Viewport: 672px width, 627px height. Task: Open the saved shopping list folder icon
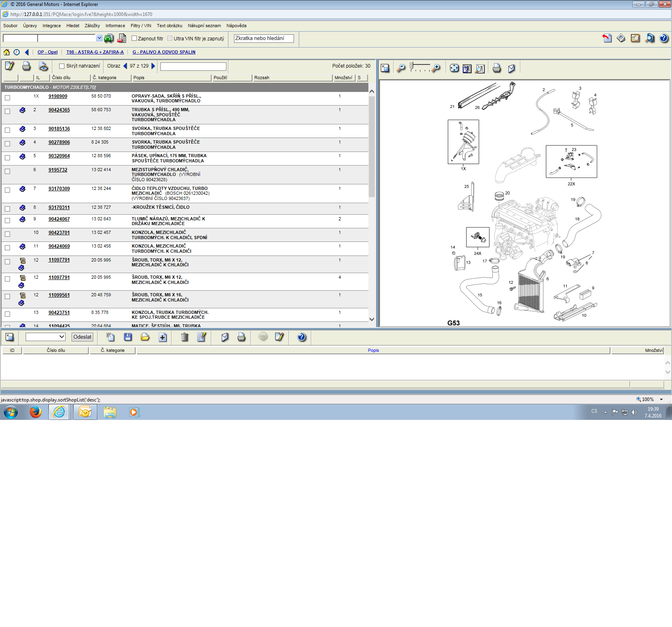point(145,337)
